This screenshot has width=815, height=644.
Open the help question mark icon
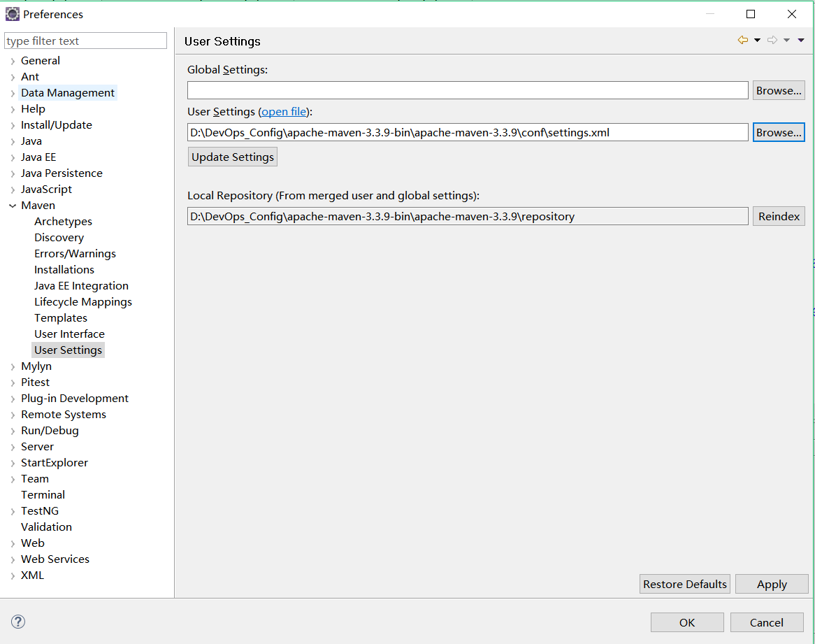[x=18, y=622]
